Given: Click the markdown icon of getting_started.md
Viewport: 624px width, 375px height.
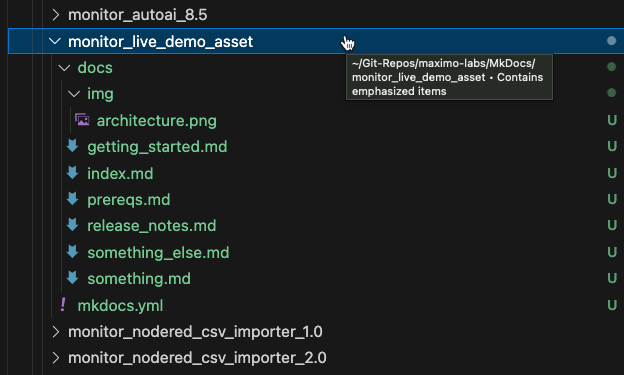Looking at the screenshot, I should coord(72,146).
